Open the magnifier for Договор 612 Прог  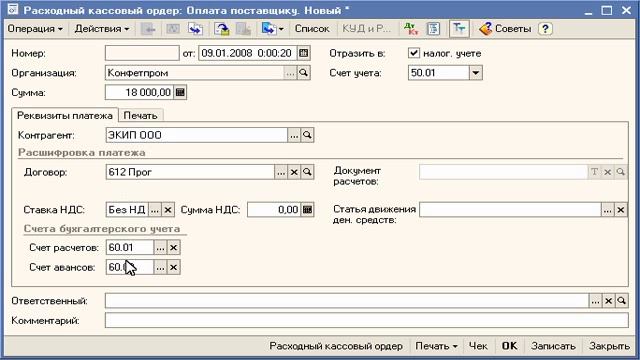(307, 172)
